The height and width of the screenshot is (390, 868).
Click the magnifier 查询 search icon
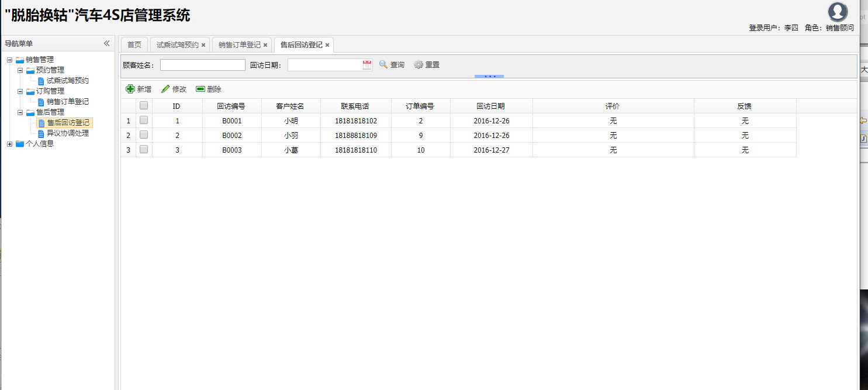383,65
